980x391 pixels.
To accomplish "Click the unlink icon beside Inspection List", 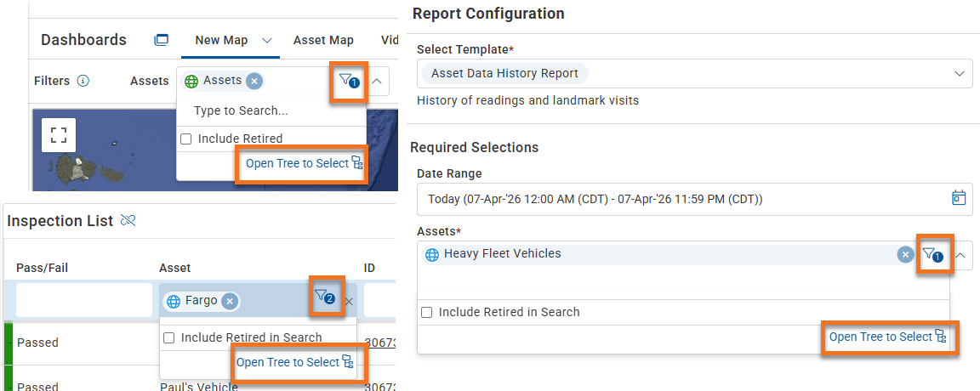I will (x=128, y=220).
